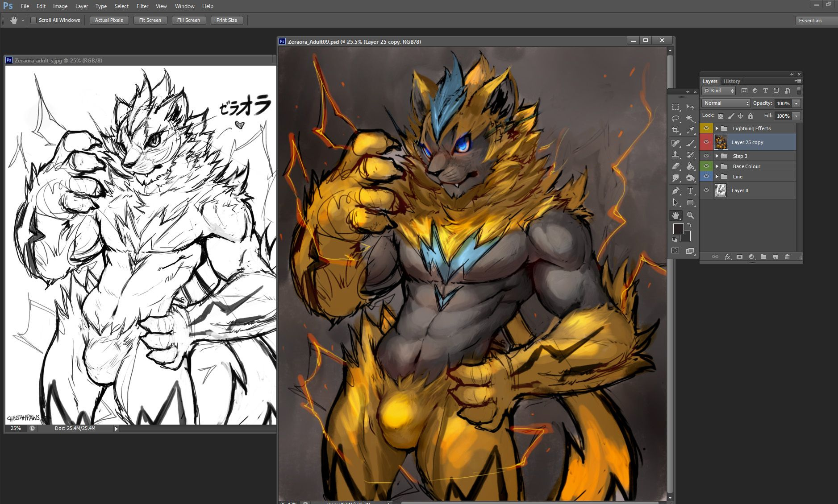The image size is (838, 504).
Task: Hide the Line group
Action: (x=706, y=177)
